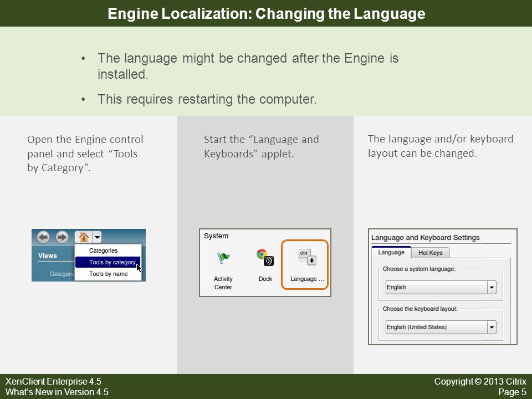Image resolution: width=532 pixels, height=399 pixels.
Task: Open the system language combo box showing English
Action: click(x=441, y=288)
